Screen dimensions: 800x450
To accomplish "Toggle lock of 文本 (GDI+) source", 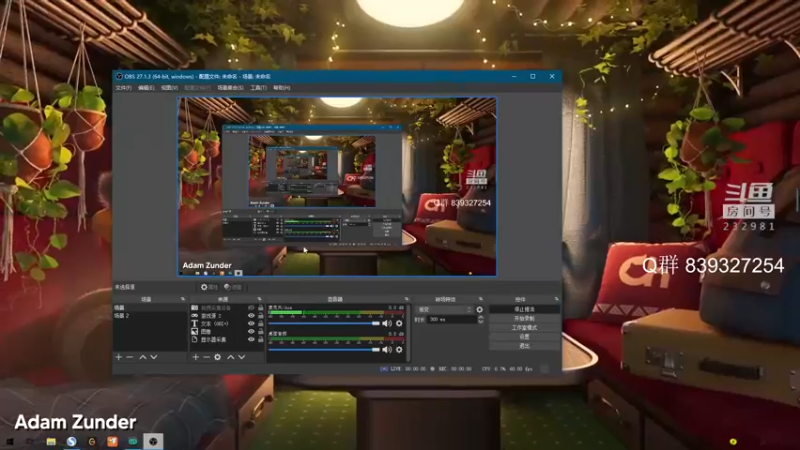I will (x=260, y=323).
